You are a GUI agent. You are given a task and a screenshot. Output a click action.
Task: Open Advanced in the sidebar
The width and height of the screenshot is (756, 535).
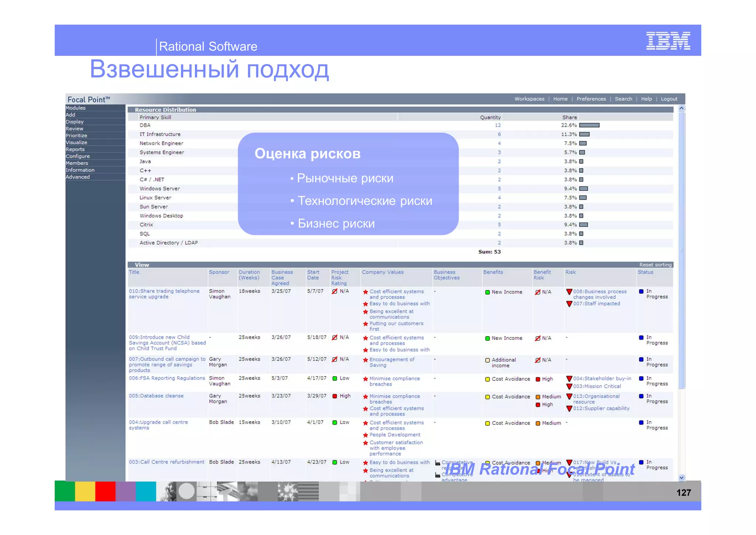pos(78,177)
